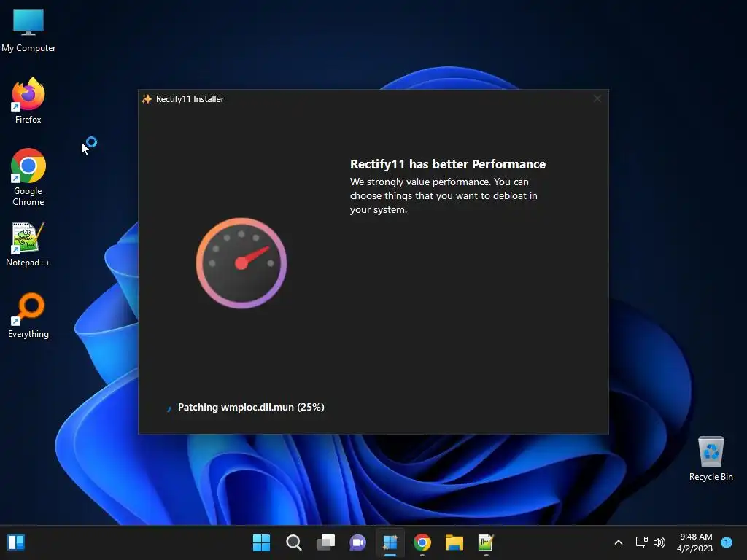Click the 'We strongly value performance' description text
This screenshot has width=747, height=560.
(x=444, y=195)
